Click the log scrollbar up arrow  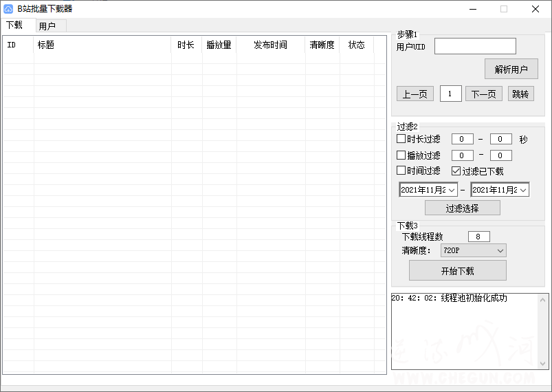coord(542,300)
